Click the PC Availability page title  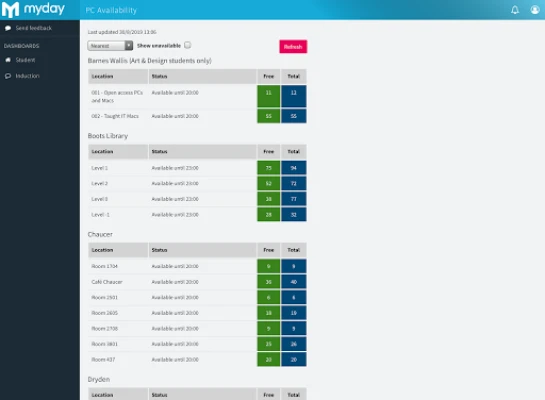click(111, 10)
